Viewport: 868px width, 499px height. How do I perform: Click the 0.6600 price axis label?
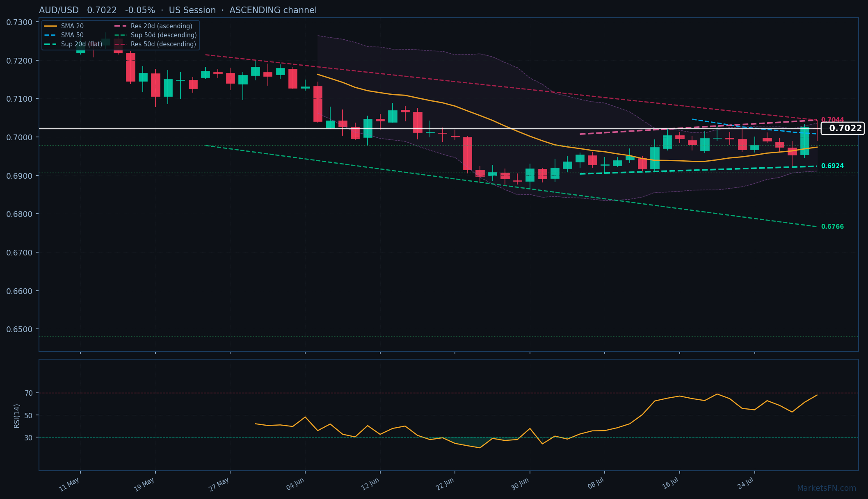click(x=19, y=291)
